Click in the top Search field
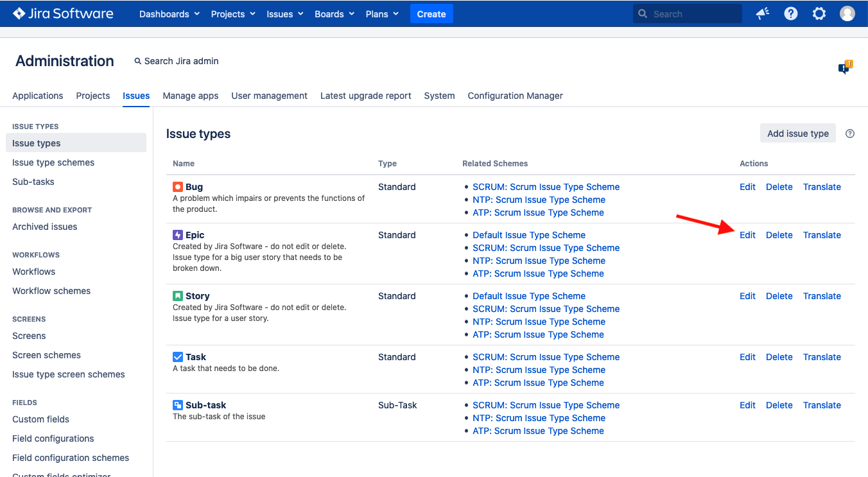The width and height of the screenshot is (868, 477). pos(688,13)
